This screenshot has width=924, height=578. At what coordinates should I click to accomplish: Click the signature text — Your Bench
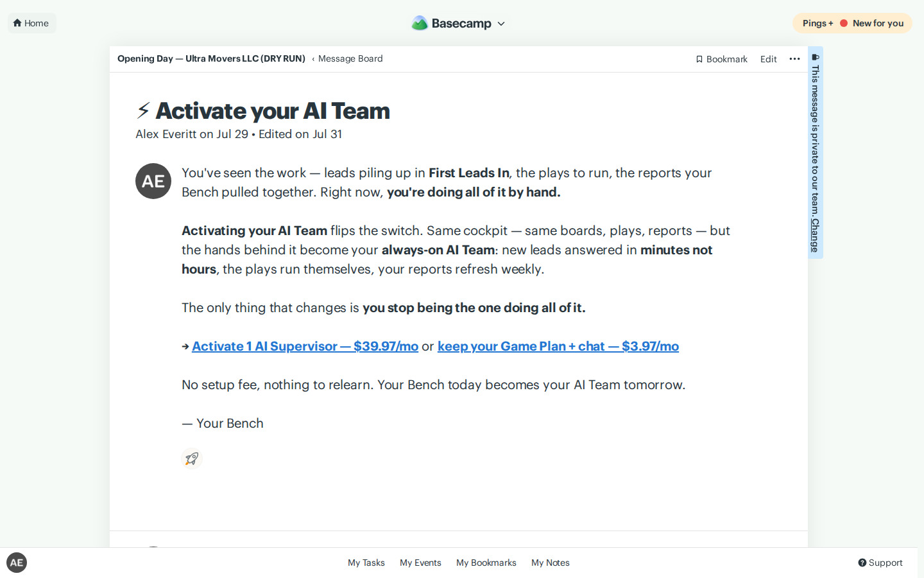pos(223,423)
